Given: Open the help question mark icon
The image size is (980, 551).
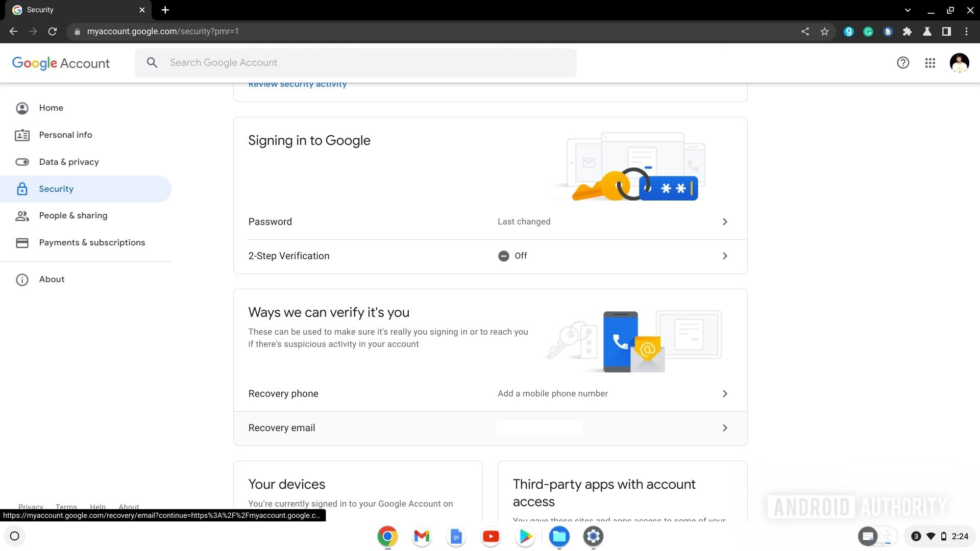Looking at the screenshot, I should 903,63.
